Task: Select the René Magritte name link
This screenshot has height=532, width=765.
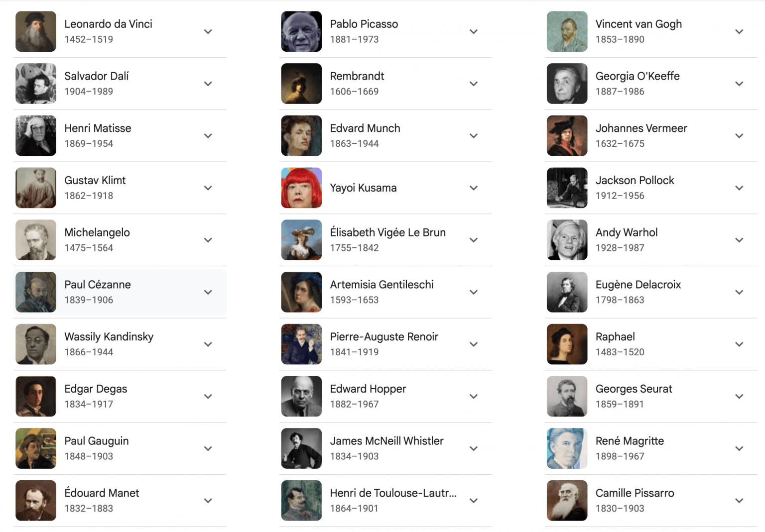Action: (630, 441)
